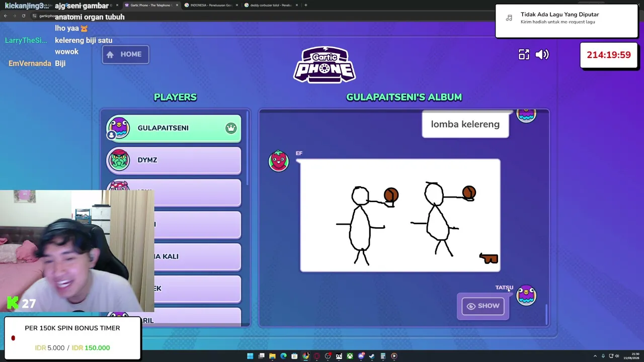Image resolution: width=644 pixels, height=362 pixels.
Task: Click GULAPAITSENI's bird avatar in players list
Action: pos(119,128)
